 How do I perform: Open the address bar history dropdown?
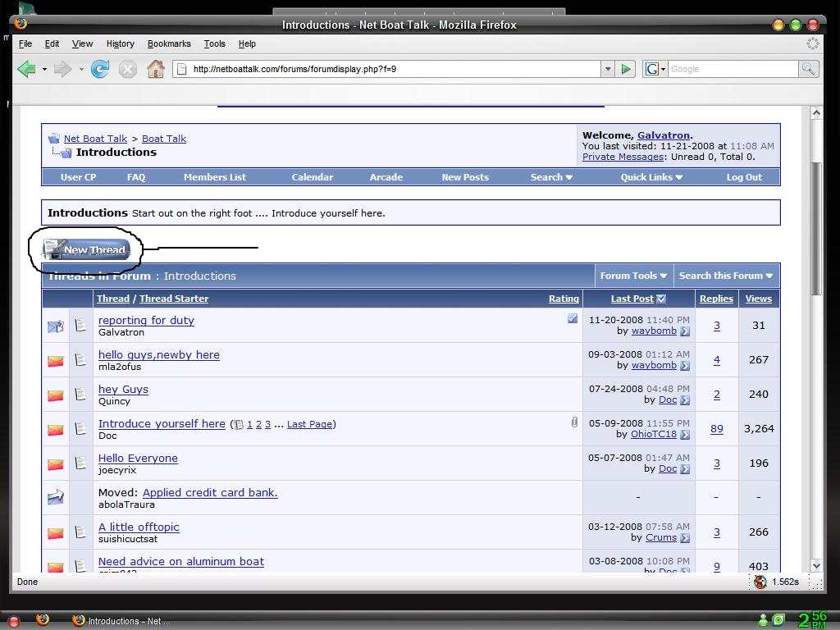click(608, 69)
